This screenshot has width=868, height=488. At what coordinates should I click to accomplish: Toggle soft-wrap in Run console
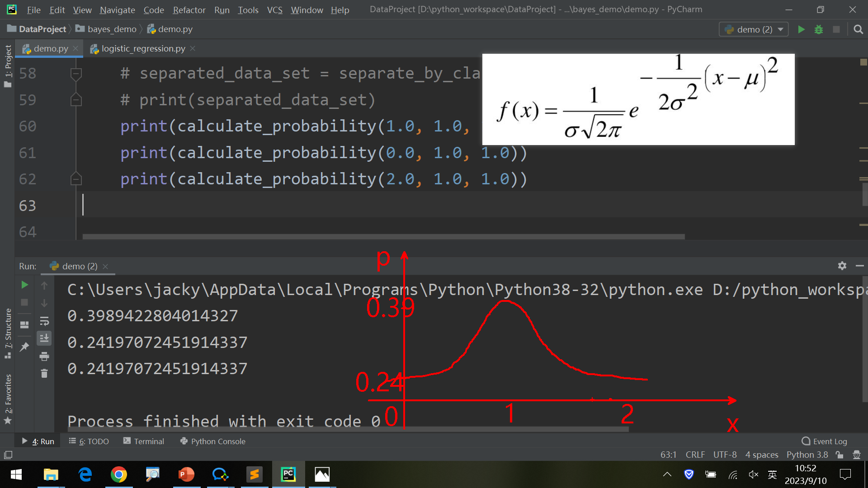[x=44, y=321]
